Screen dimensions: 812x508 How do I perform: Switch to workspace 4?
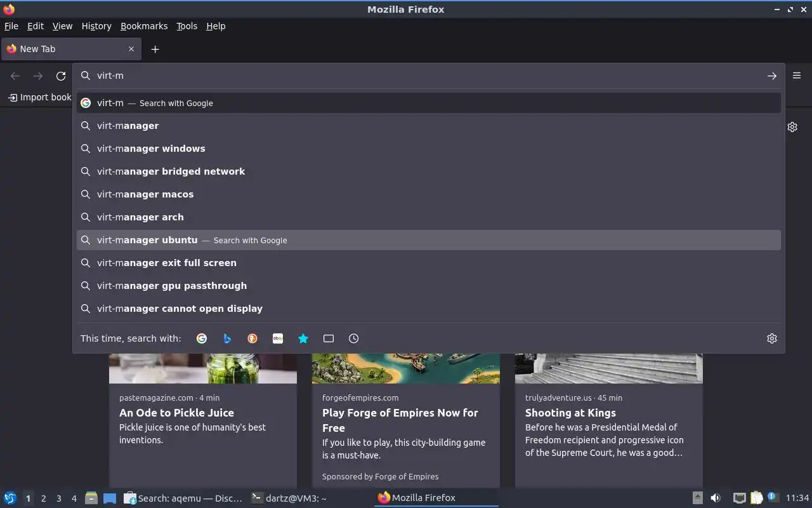click(74, 498)
